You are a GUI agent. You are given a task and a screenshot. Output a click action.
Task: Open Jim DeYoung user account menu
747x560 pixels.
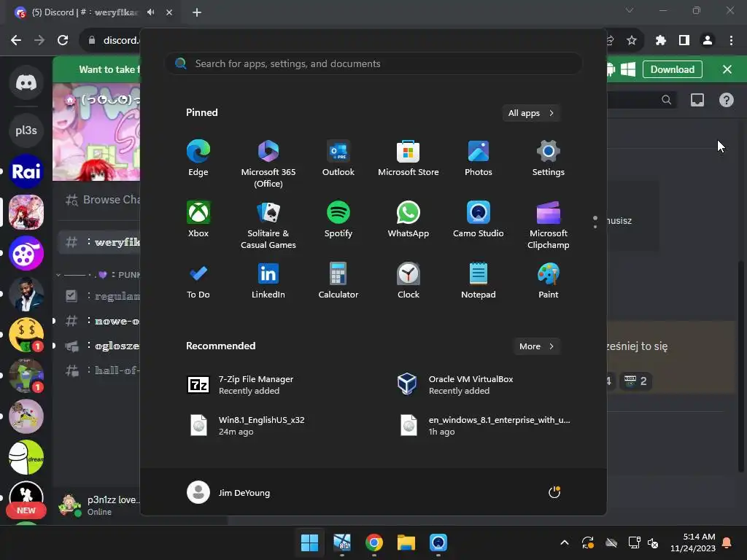(x=228, y=492)
